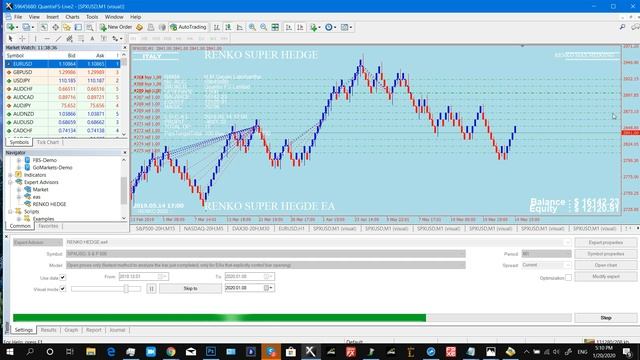
Task: Toggle the Strategy Tester magnifier icon
Action: 89,27
